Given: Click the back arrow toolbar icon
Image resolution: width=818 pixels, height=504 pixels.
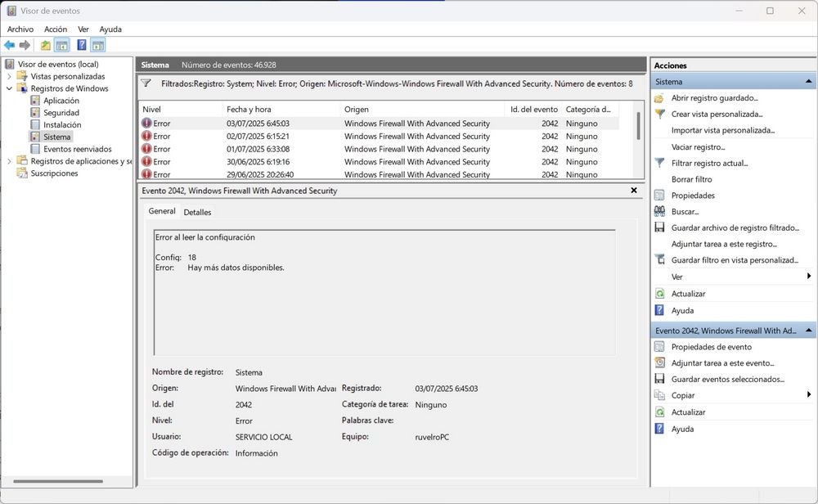Looking at the screenshot, I should [8, 44].
